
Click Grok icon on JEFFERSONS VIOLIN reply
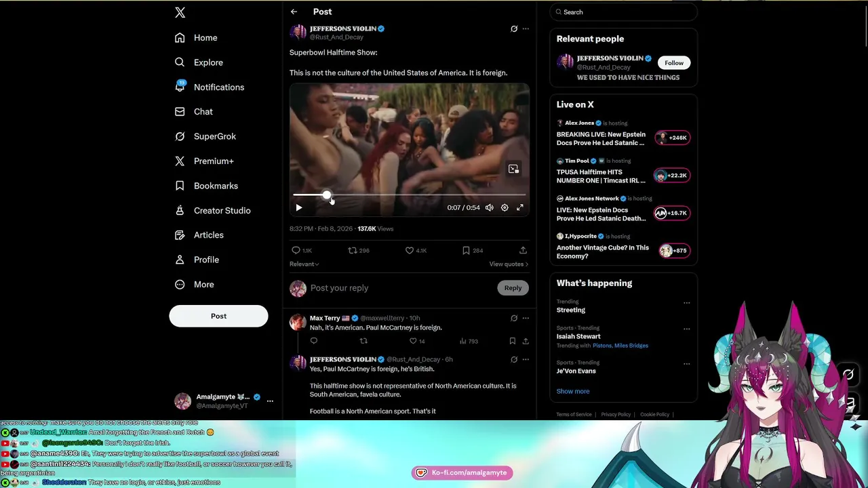click(514, 359)
